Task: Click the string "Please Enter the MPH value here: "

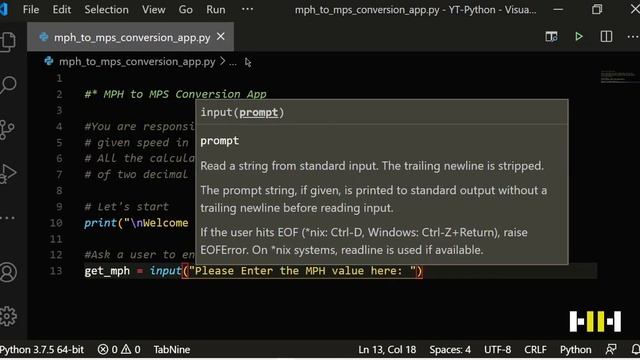Action: [302, 271]
